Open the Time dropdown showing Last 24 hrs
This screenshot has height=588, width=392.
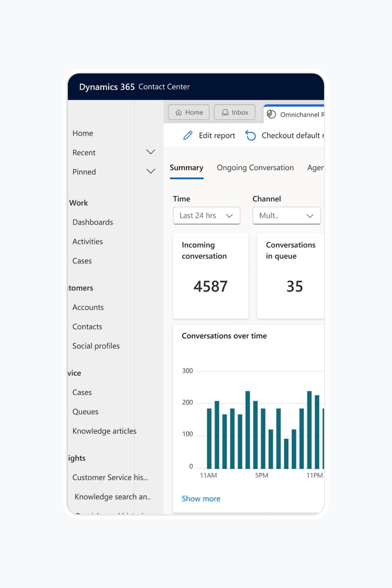click(x=206, y=216)
